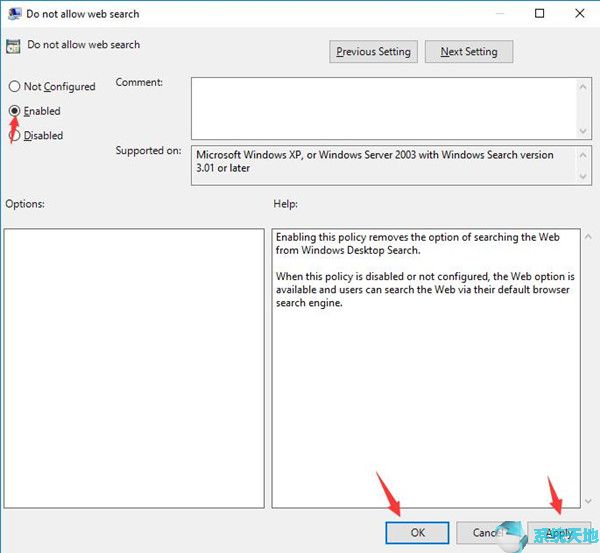Click the Apply button
Image resolution: width=600 pixels, height=553 pixels.
tap(559, 532)
